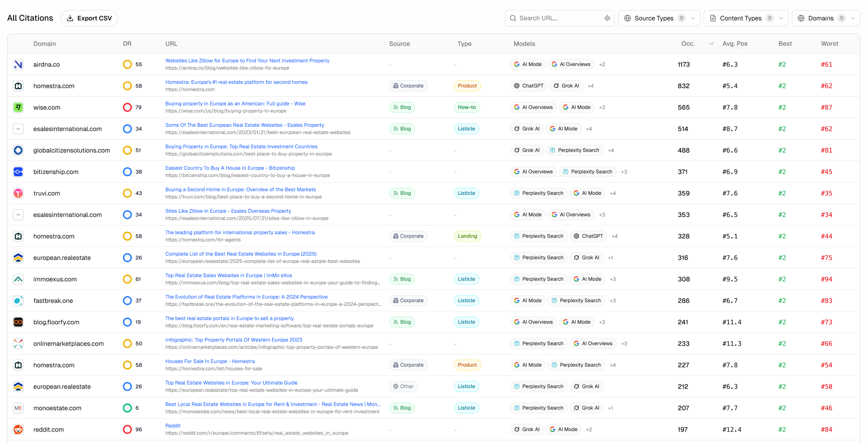The image size is (868, 444).
Task: Click the How-to type tag for wise.com
Action: [x=466, y=107]
